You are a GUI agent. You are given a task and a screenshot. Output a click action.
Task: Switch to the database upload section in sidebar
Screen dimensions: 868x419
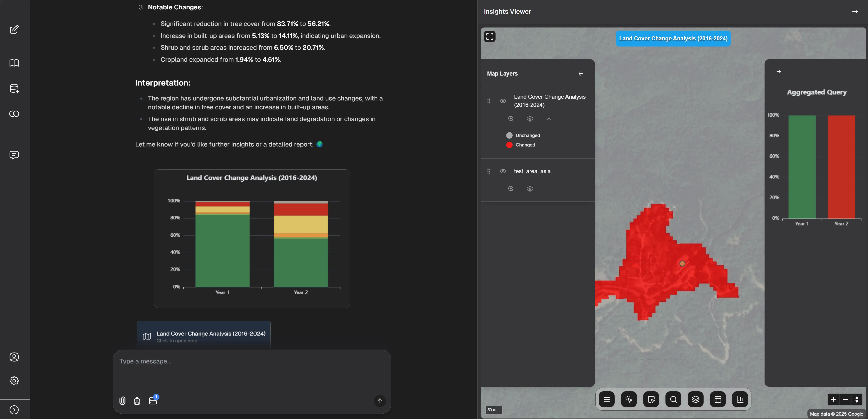coord(14,89)
